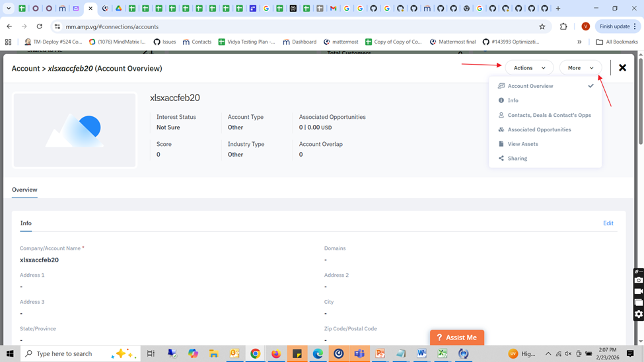Select Account Overview from the menu
This screenshot has width=644, height=362.
pyautogui.click(x=530, y=86)
